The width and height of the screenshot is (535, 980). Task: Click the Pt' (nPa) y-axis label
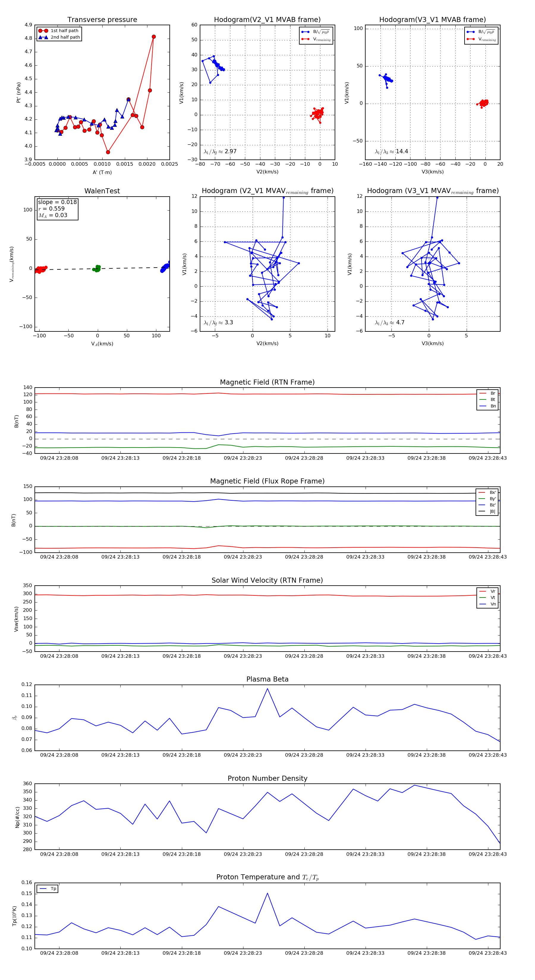(18, 92)
